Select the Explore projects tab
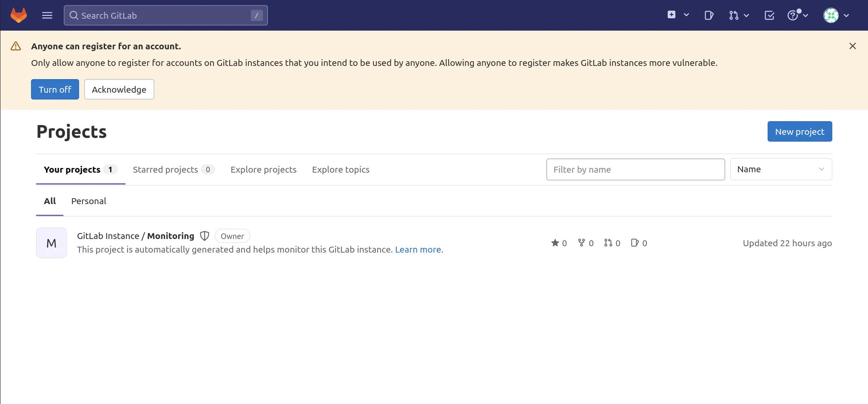This screenshot has height=404, width=868. (x=263, y=169)
